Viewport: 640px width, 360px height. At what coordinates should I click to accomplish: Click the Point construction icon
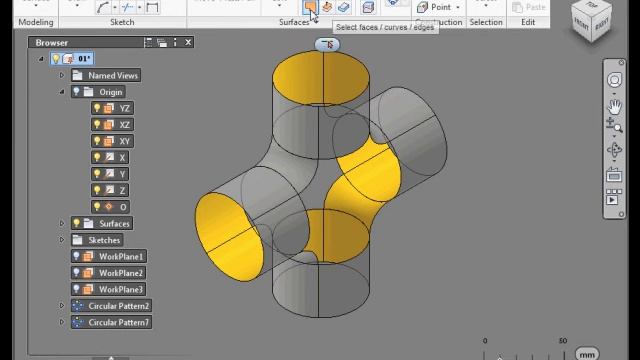422,7
